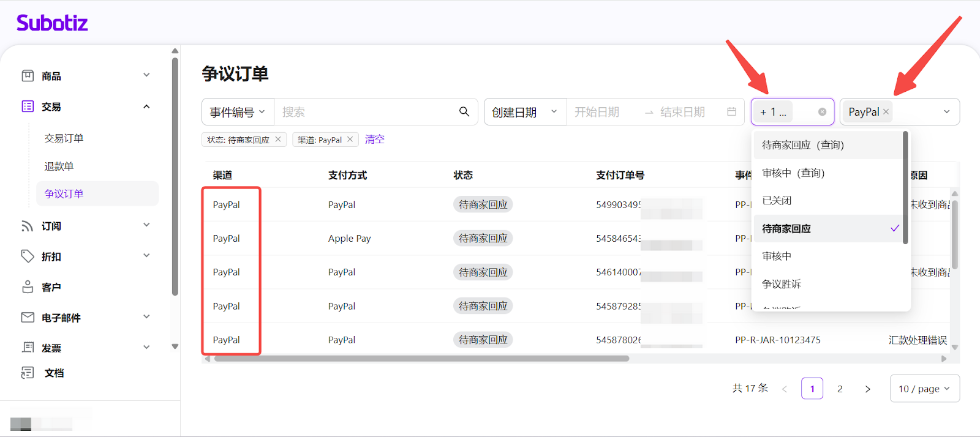Open the 创建日期 date type dropdown

tap(524, 112)
